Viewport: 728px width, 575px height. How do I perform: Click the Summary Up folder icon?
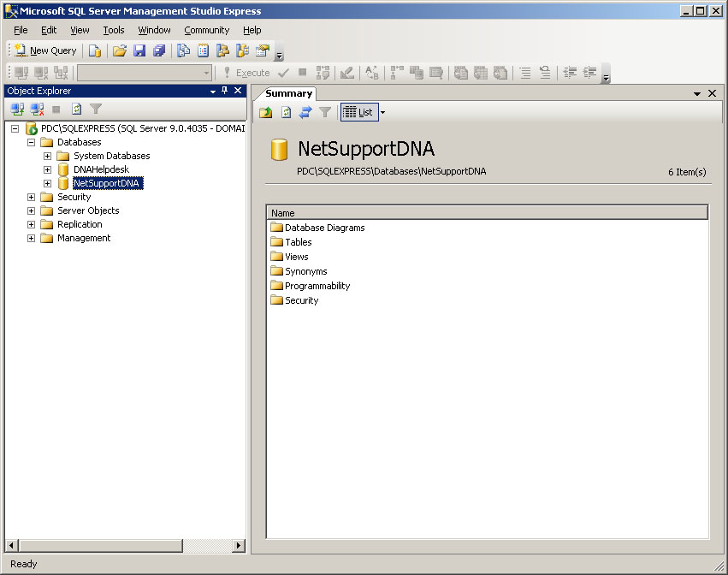265,112
